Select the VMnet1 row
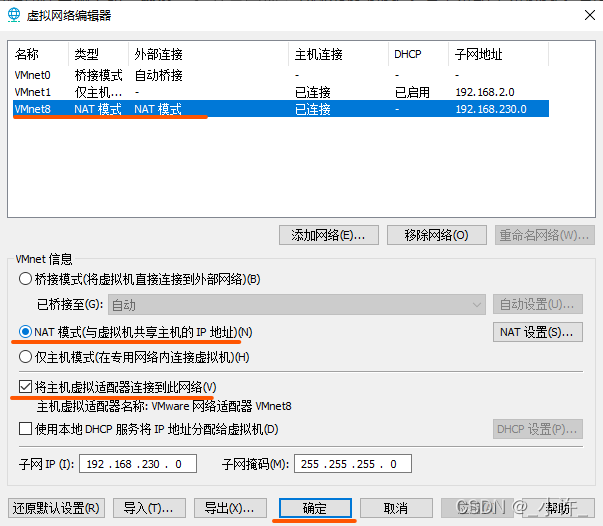 click(281, 92)
